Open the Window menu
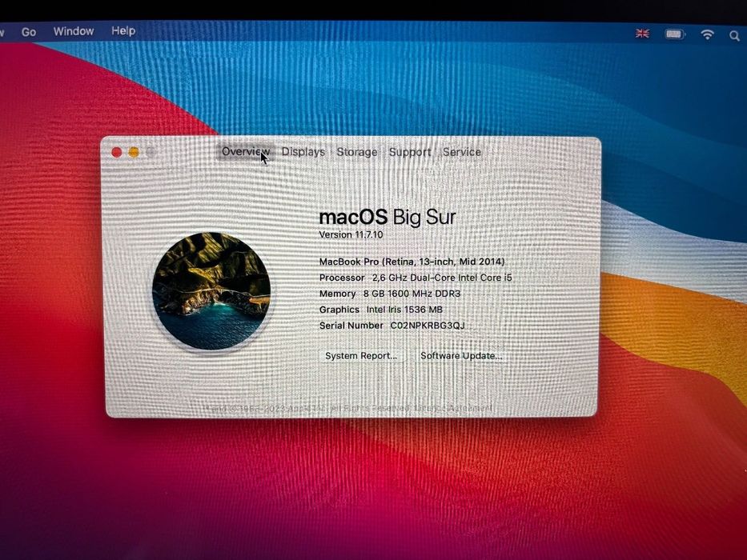This screenshot has height=560, width=747. point(74,31)
